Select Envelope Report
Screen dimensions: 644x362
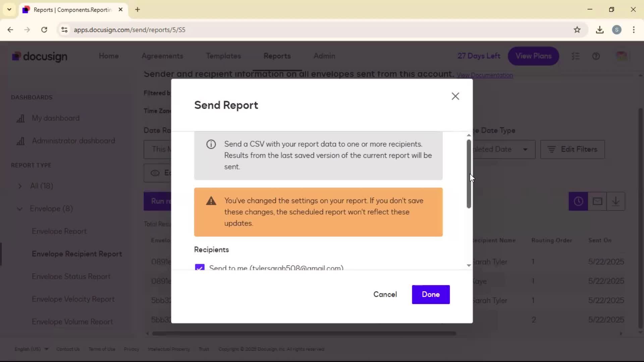59,231
